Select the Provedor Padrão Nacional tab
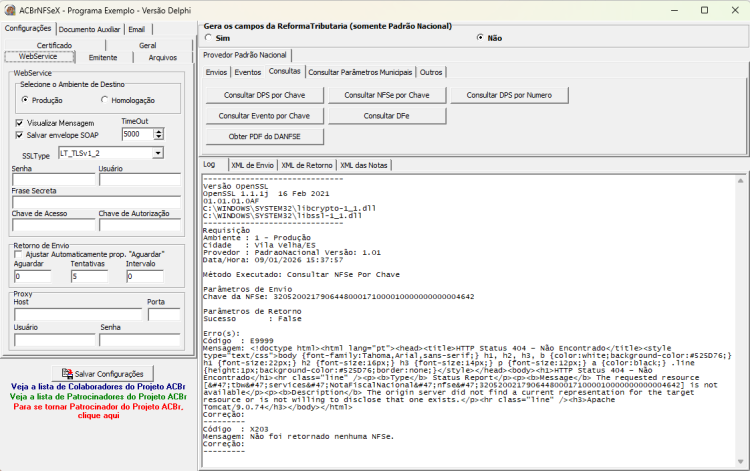 click(245, 55)
